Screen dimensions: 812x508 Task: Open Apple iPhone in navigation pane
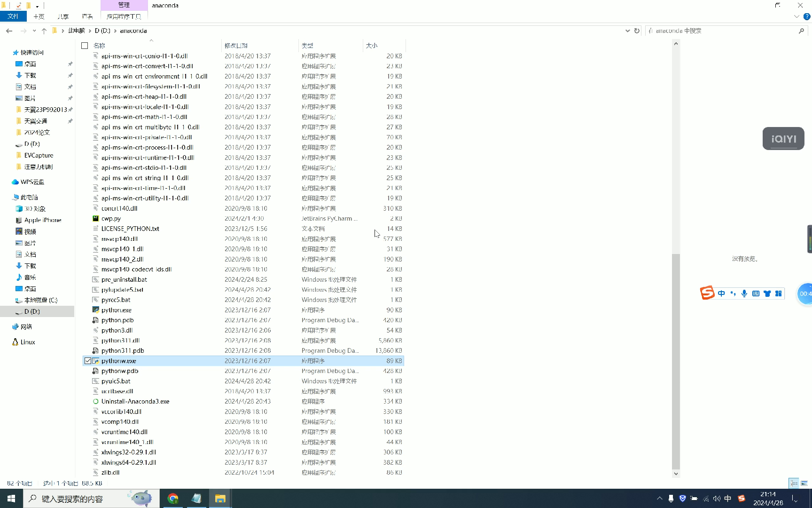click(x=39, y=220)
